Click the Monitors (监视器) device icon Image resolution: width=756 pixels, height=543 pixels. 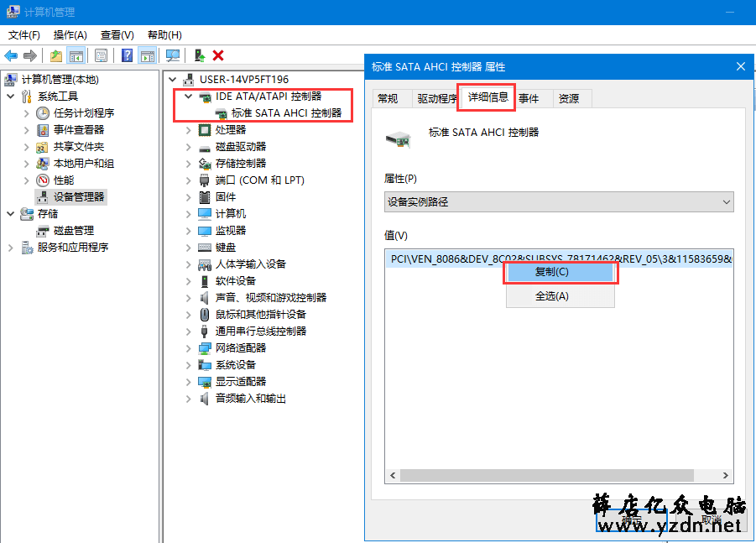point(205,231)
